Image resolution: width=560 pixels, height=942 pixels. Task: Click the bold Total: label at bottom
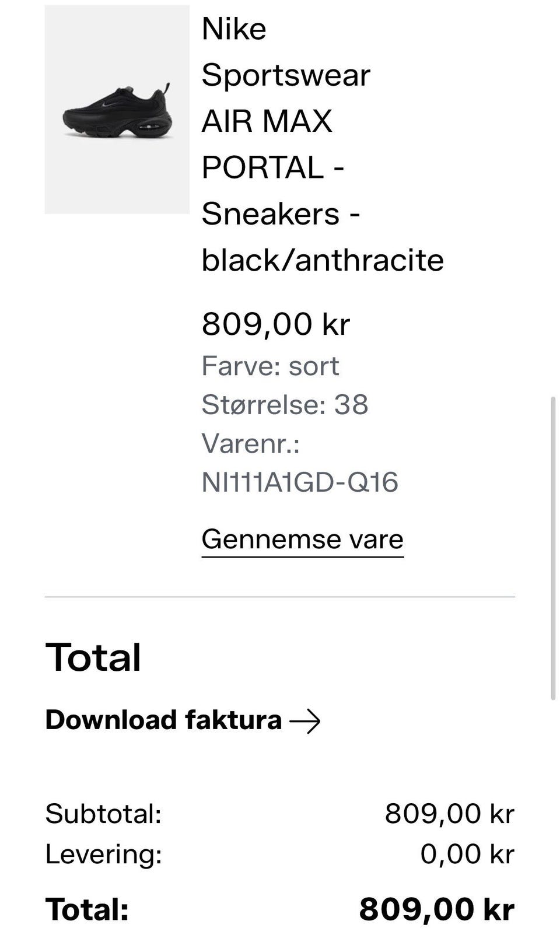tap(87, 909)
